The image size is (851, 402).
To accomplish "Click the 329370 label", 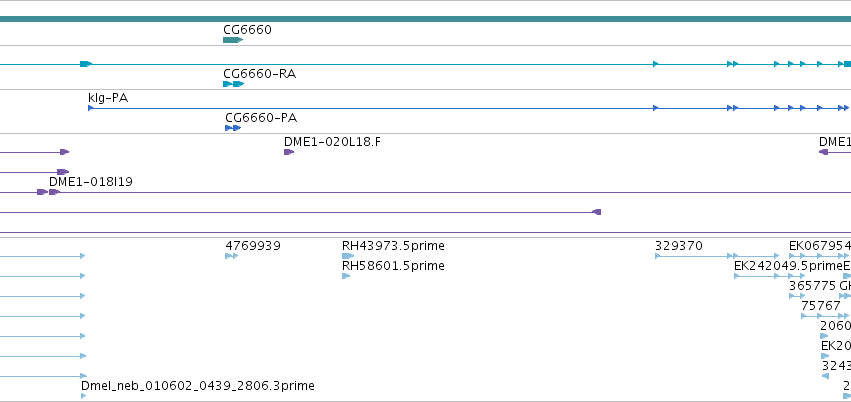I will [678, 246].
